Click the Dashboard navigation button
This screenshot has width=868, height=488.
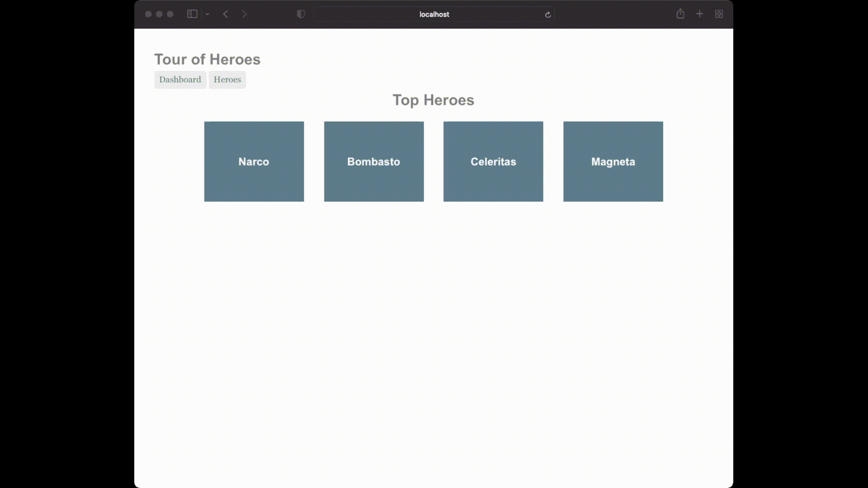(180, 79)
